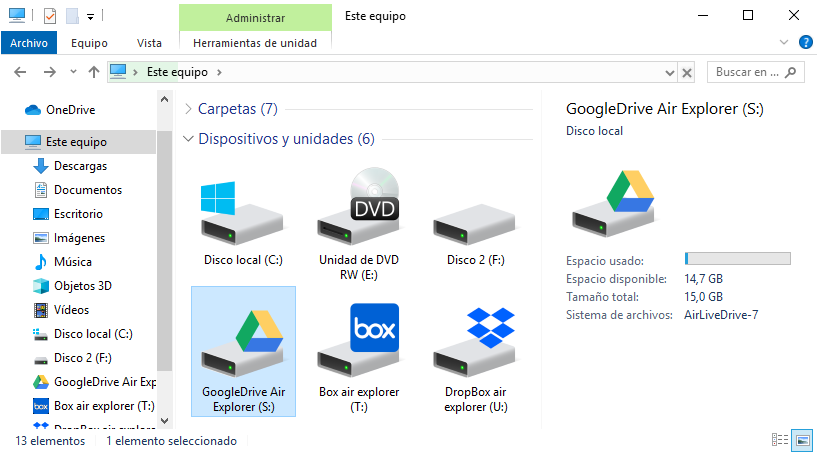Click the Documentos icon in sidebar
Screen dimensions: 818x453
click(x=41, y=190)
